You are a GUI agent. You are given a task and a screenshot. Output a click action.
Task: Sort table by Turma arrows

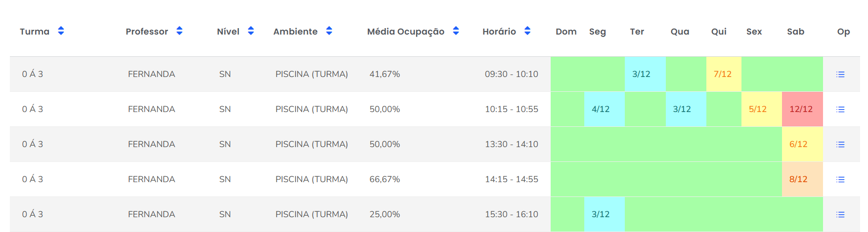pos(61,31)
